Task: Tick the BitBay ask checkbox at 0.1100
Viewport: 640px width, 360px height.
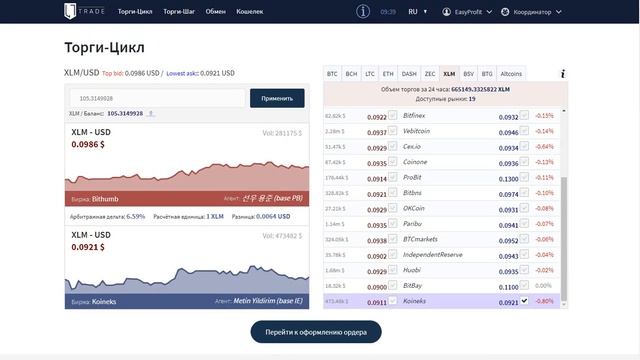Action: click(524, 285)
